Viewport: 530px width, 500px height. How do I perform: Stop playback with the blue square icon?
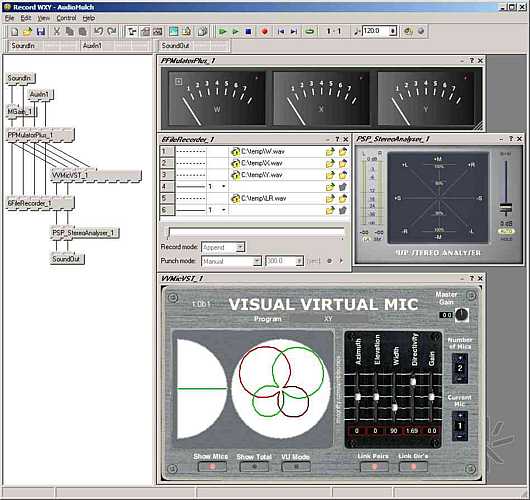(x=248, y=32)
